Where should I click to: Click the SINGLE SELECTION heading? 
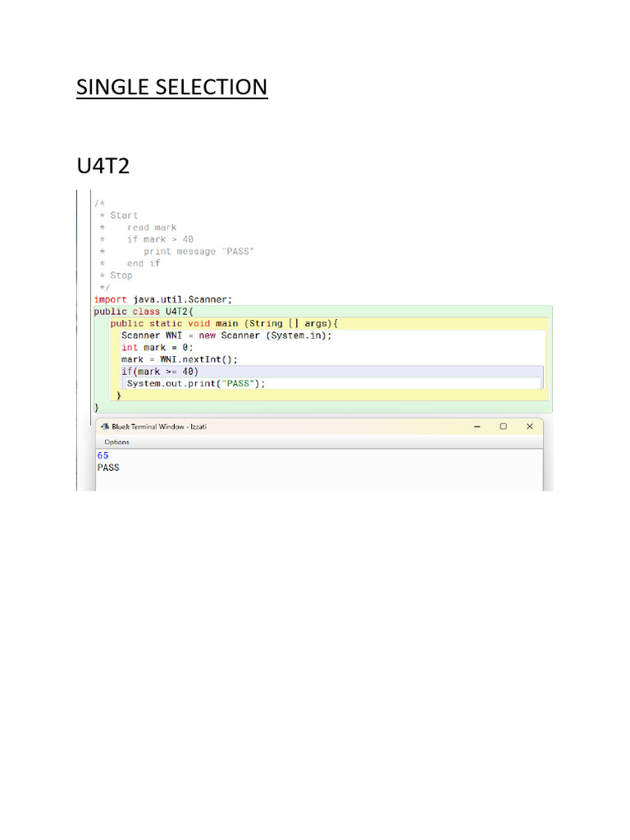click(x=172, y=87)
